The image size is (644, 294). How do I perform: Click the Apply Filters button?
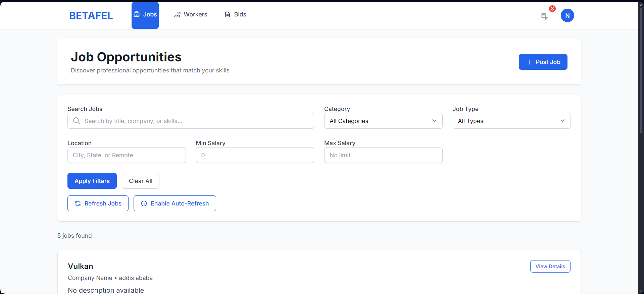(92, 181)
